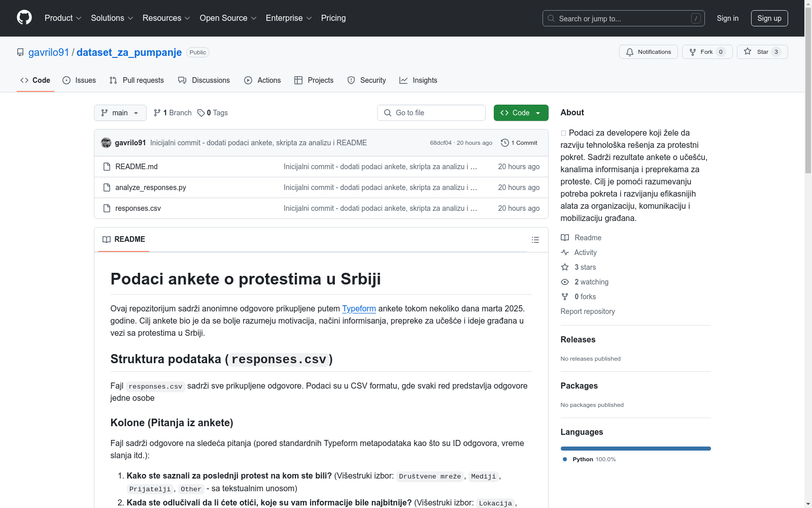Click the file icon beside responses.csv
Image resolution: width=812 pixels, height=508 pixels.
[x=107, y=208]
